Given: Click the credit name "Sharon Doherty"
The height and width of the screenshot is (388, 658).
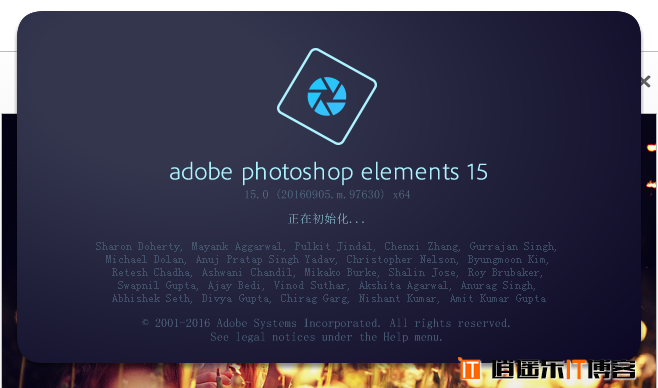Looking at the screenshot, I should (137, 247).
